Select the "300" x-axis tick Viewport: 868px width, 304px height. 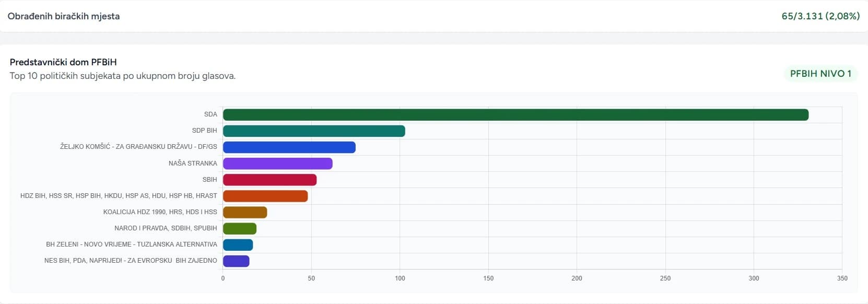(754, 278)
